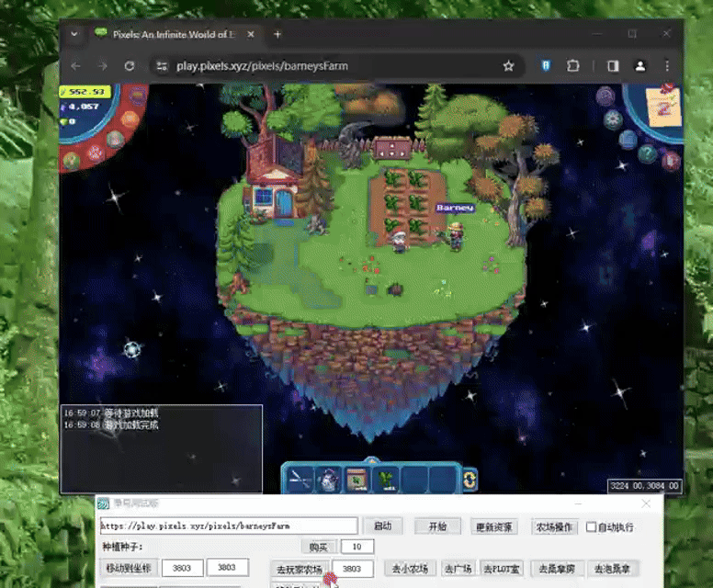
Task: Click the coordinates readout 3224.00,3084.00
Action: click(x=644, y=486)
